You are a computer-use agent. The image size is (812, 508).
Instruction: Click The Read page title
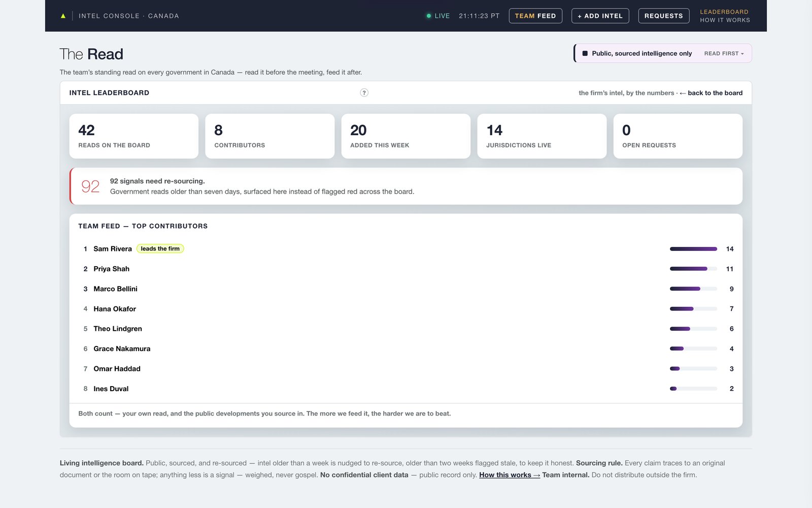[x=91, y=54]
